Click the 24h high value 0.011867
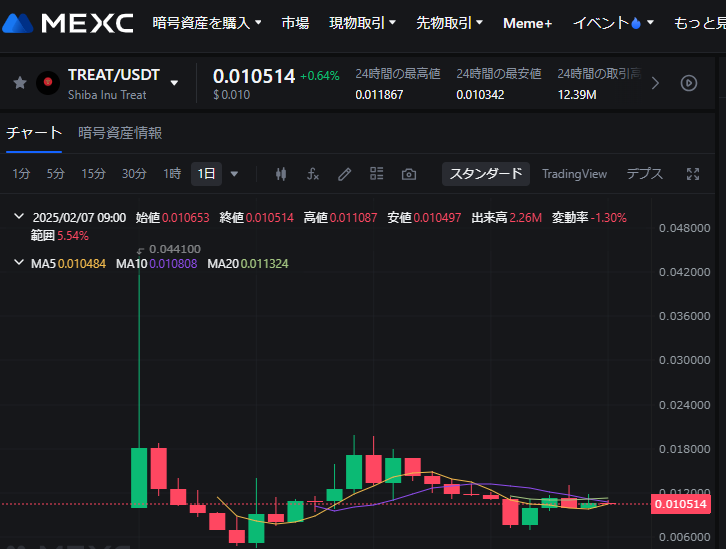The image size is (726, 549). tap(379, 95)
